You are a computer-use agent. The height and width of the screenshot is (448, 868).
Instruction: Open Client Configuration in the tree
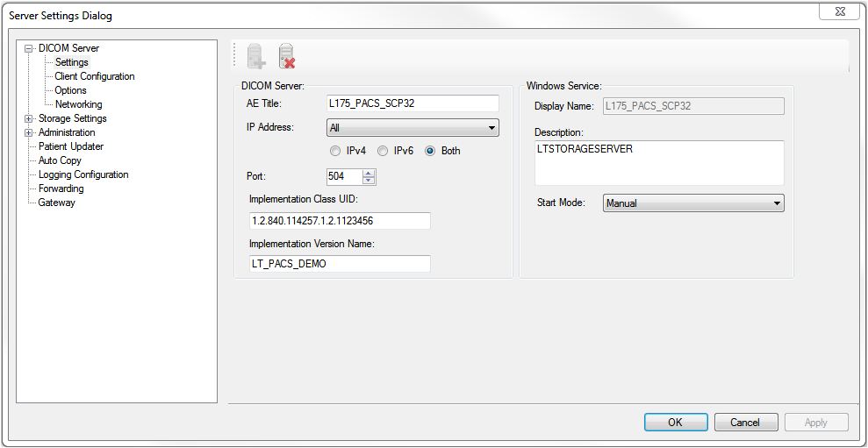click(95, 76)
